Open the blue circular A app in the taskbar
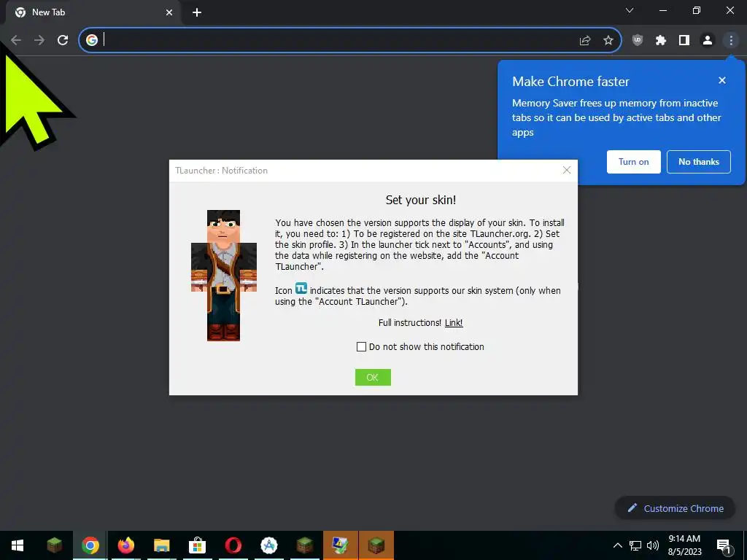Image resolution: width=747 pixels, height=560 pixels. tap(268, 545)
